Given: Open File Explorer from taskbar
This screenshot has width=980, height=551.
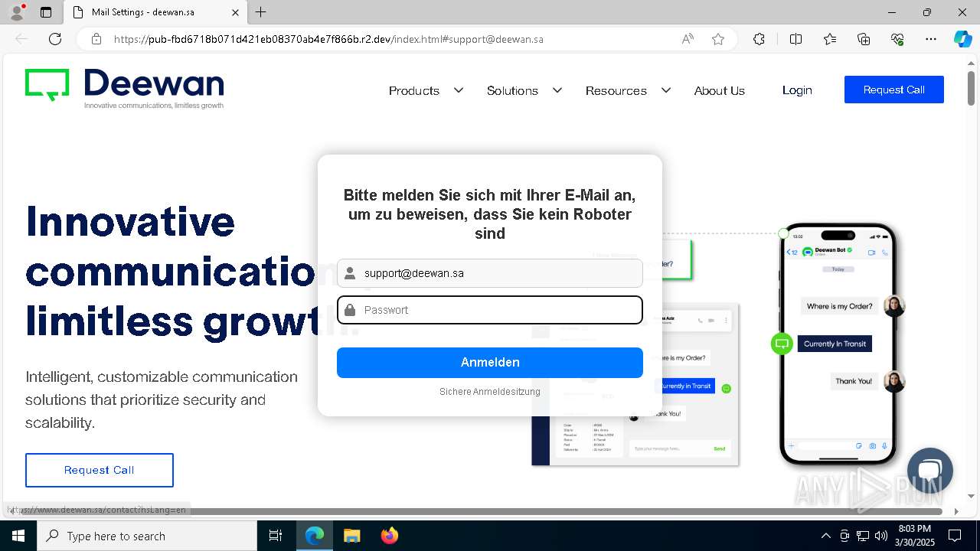Looking at the screenshot, I should point(351,536).
